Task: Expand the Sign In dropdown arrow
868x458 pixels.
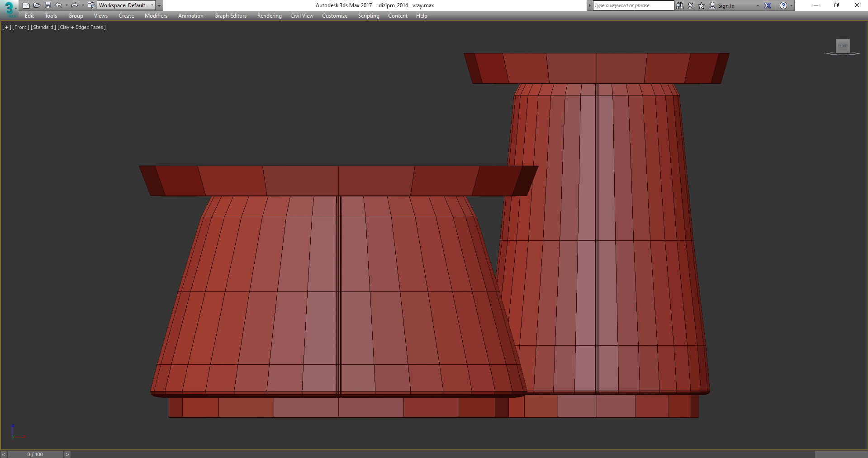Action: coord(758,5)
